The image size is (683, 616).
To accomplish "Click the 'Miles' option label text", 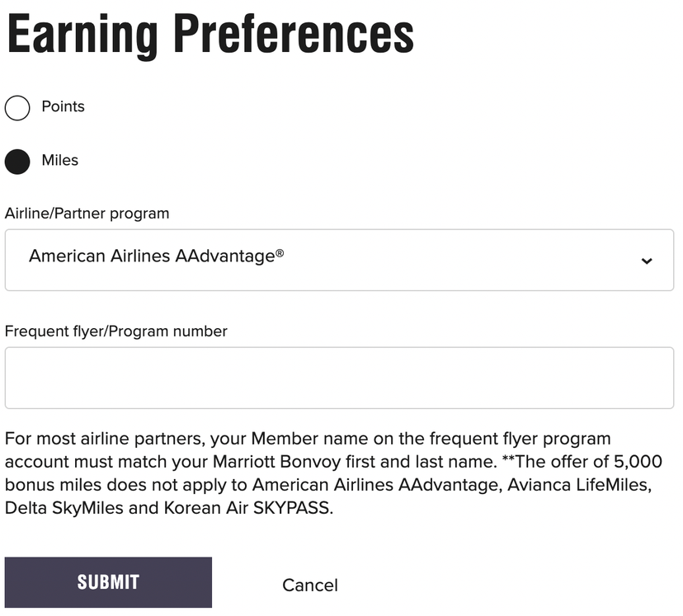I will [60, 160].
